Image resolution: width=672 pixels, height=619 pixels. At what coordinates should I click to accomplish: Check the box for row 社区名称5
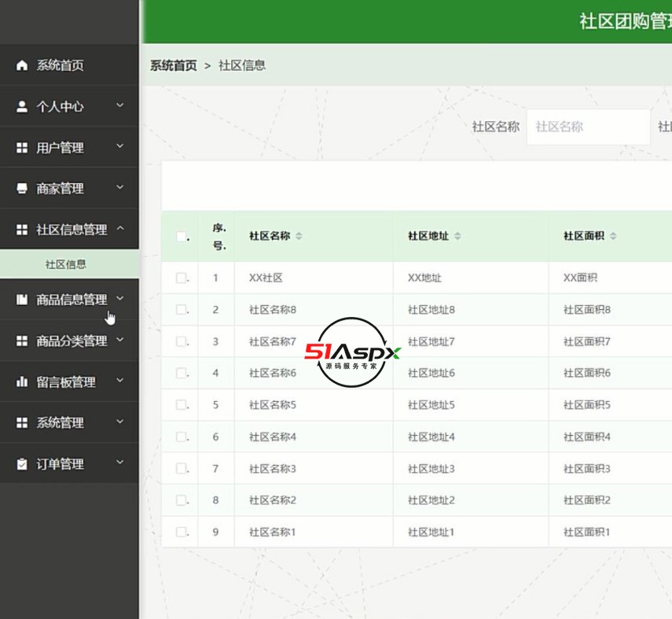click(x=182, y=404)
